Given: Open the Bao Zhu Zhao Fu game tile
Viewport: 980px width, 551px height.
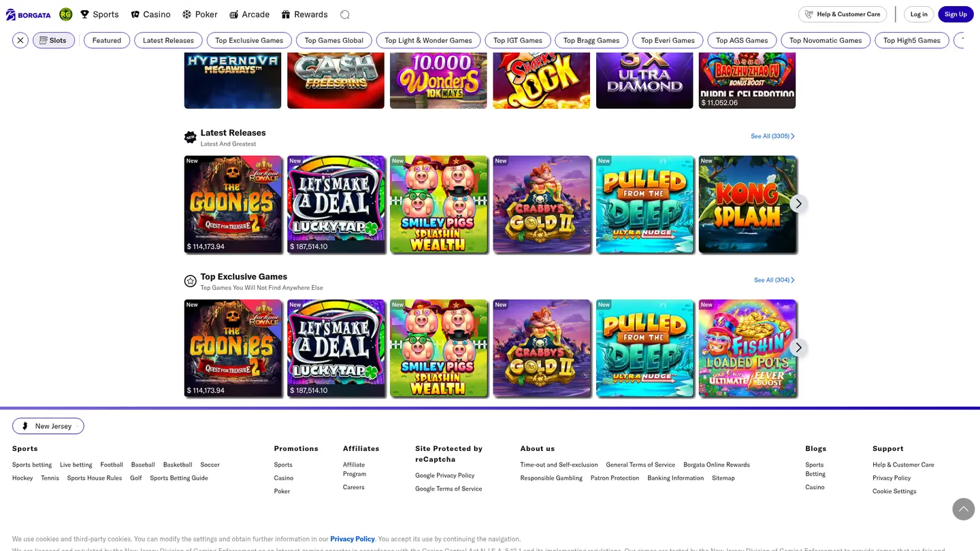Looking at the screenshot, I should [x=747, y=80].
